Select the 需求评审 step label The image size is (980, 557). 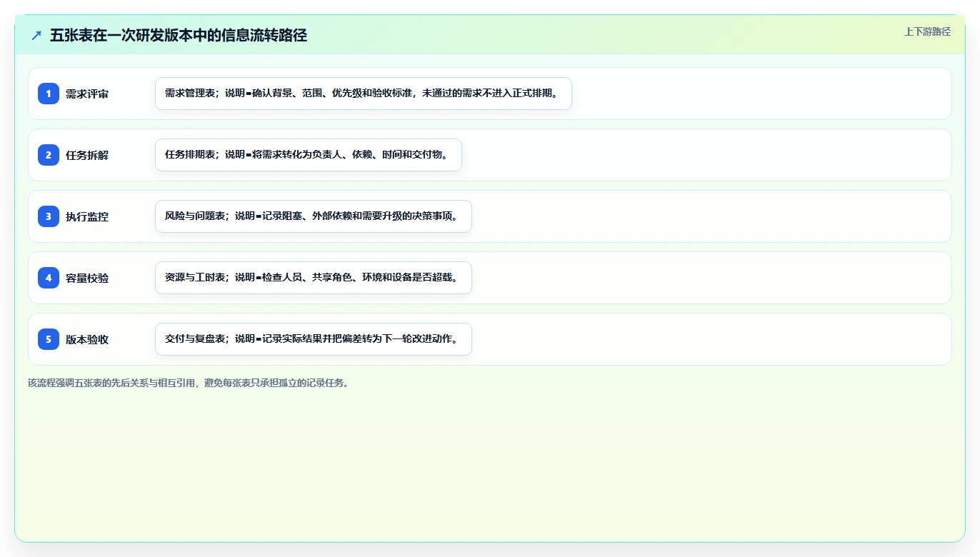[x=87, y=94]
